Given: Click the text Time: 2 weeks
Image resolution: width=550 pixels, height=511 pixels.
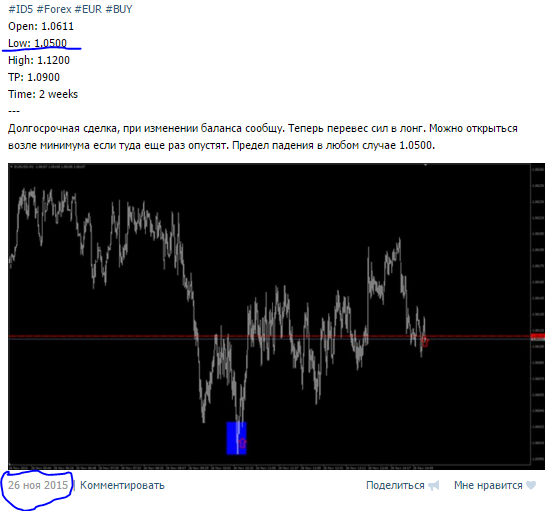Looking at the screenshot, I should click(43, 94).
